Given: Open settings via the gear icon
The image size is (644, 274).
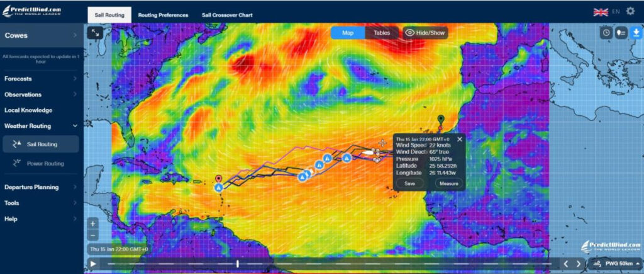Looking at the screenshot, I should click(630, 11).
